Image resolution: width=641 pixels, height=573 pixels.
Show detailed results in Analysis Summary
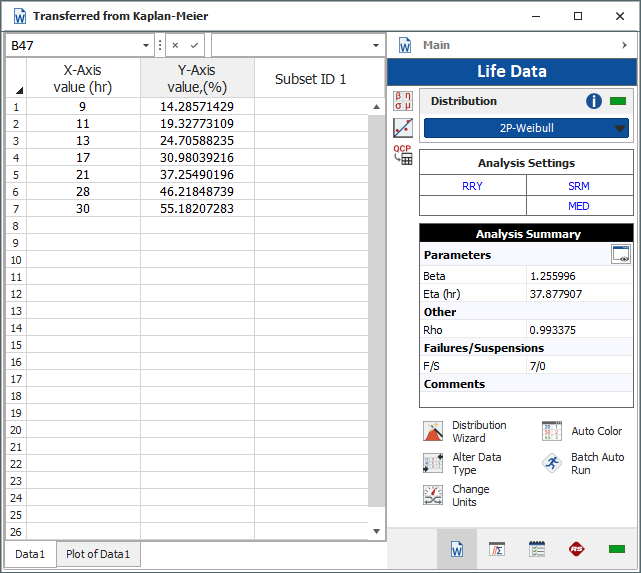coord(621,255)
